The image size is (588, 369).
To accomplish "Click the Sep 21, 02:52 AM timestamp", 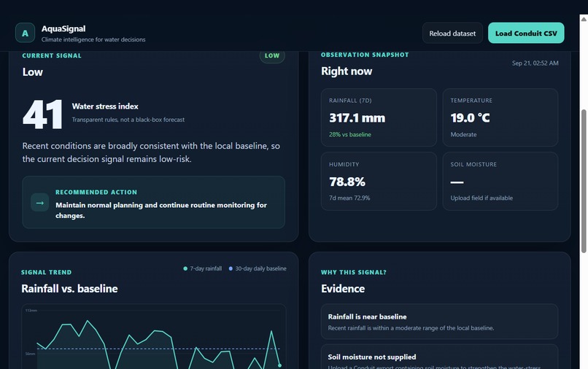I will (535, 63).
